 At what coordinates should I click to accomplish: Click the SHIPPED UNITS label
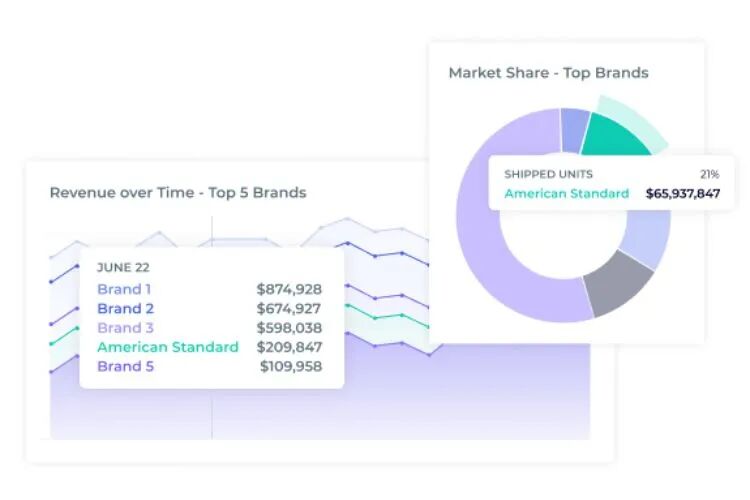click(x=548, y=174)
